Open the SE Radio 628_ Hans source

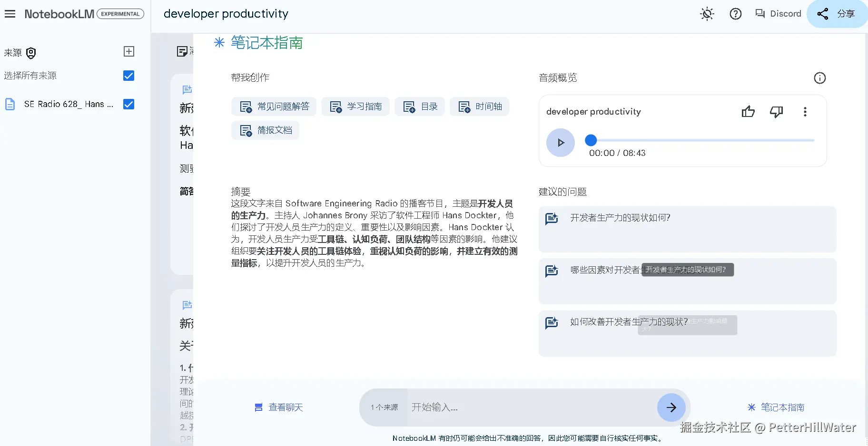click(x=69, y=104)
